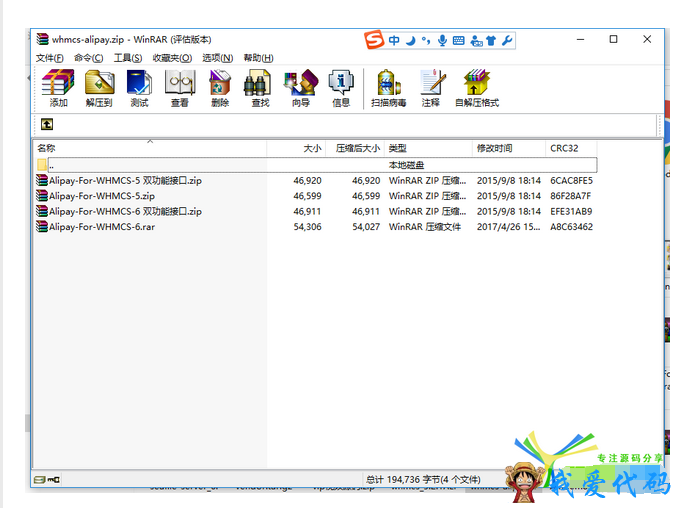
Task: Open the 选项(N) menu
Action: click(218, 58)
